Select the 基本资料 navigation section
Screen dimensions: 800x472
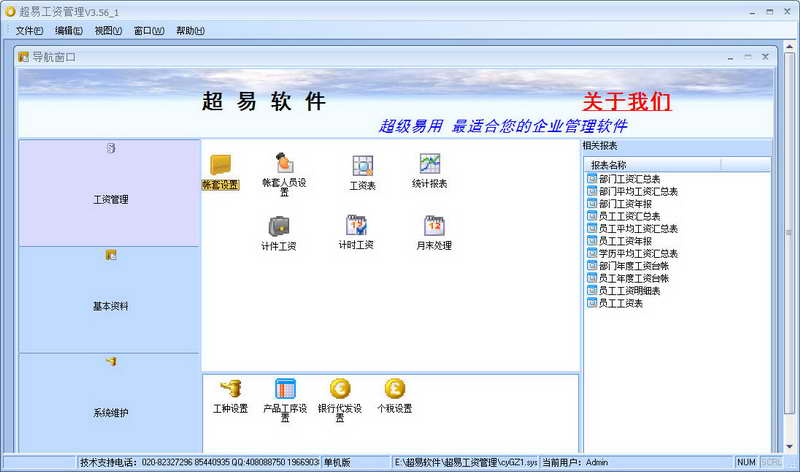tap(110, 300)
